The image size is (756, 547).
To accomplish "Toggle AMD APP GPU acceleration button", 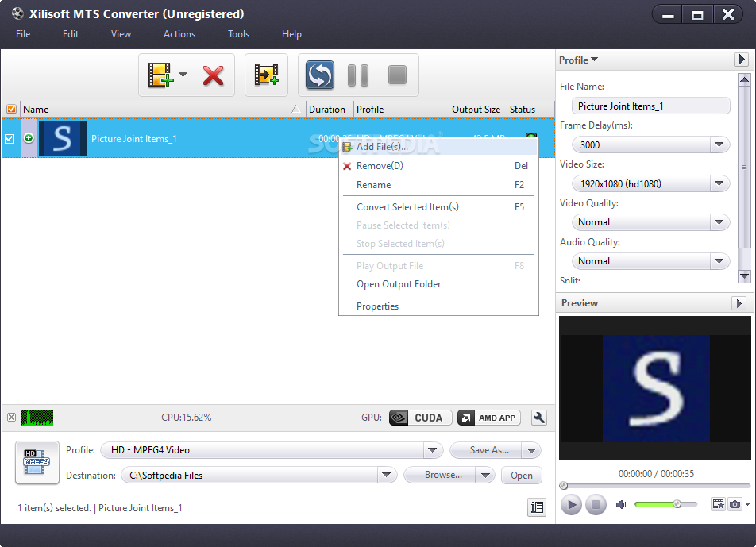I will (489, 418).
